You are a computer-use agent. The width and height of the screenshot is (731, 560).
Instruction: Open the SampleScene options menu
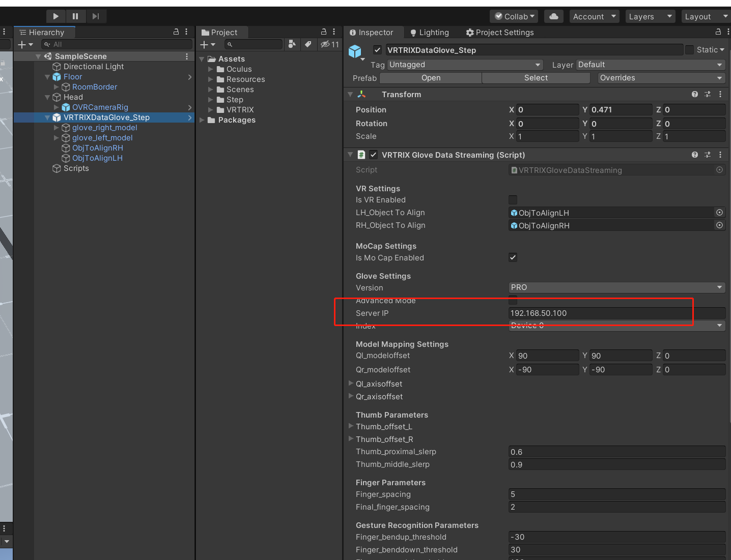(x=187, y=56)
